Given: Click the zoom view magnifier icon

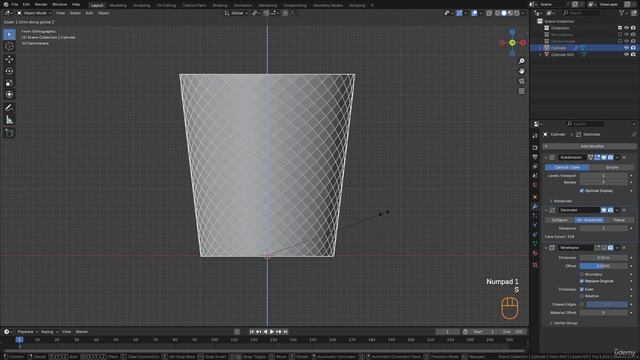Looking at the screenshot, I should tap(522, 61).
